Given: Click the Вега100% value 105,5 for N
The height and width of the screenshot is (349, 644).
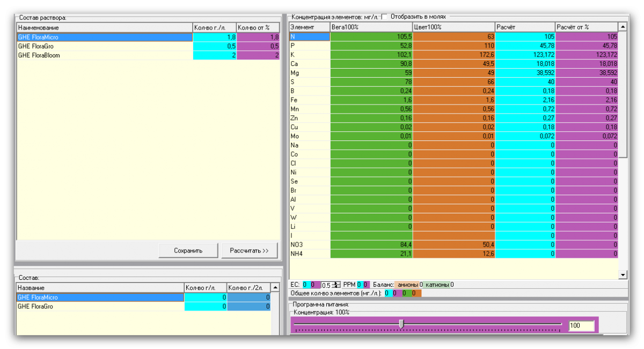Looking at the screenshot, I should [x=371, y=36].
